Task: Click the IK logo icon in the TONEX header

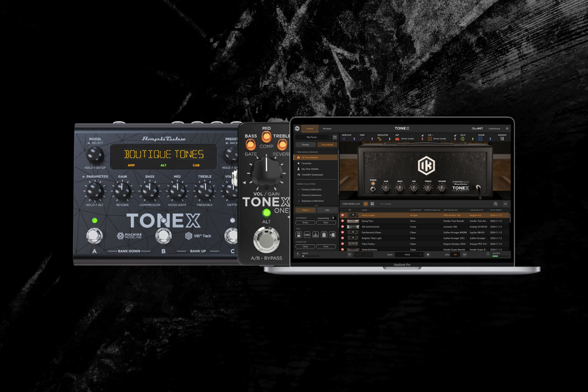Action: point(297,128)
